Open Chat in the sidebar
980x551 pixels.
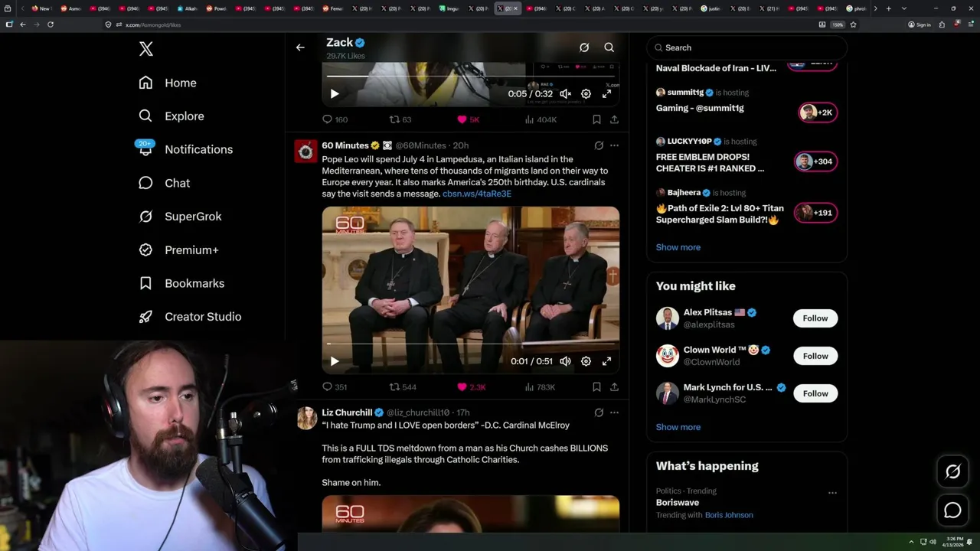tap(164, 183)
